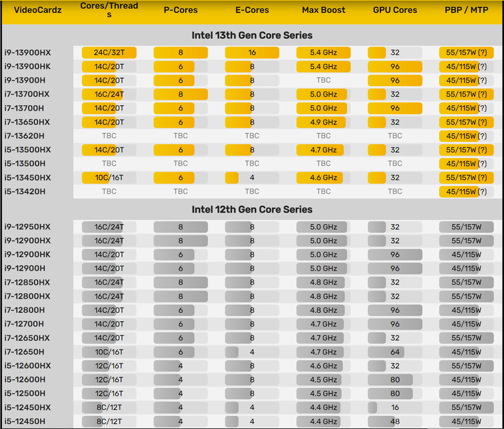Click the P-Cores column header
This screenshot has width=504, height=429.
pyautogui.click(x=181, y=10)
